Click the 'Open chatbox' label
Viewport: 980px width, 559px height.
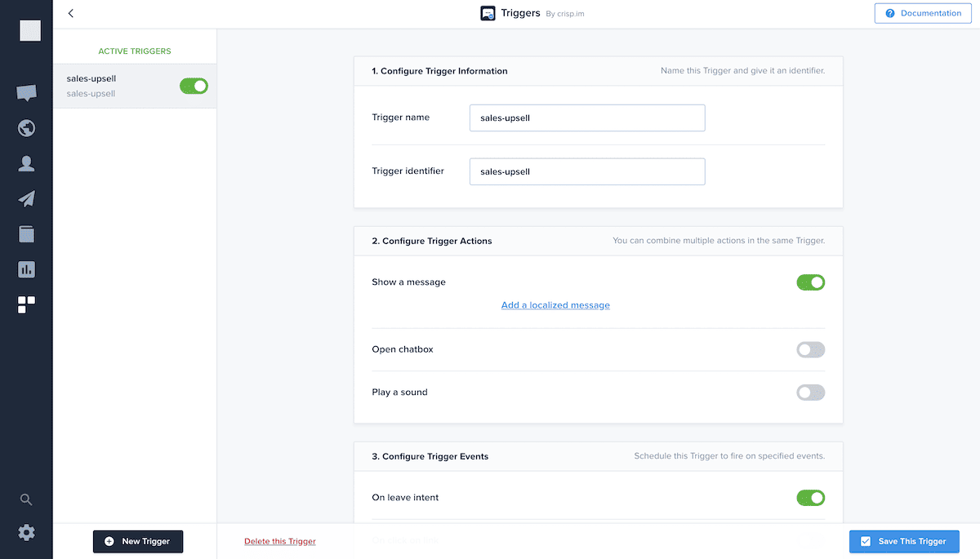[x=403, y=349]
